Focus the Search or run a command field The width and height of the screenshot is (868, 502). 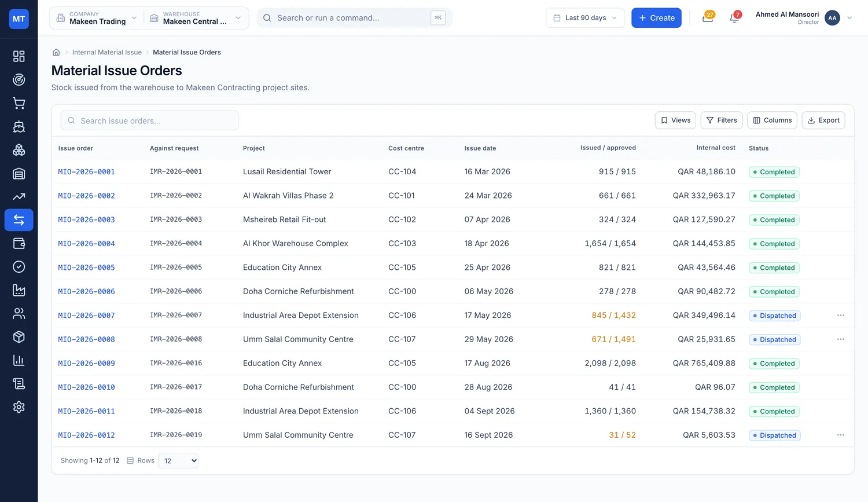(x=354, y=18)
